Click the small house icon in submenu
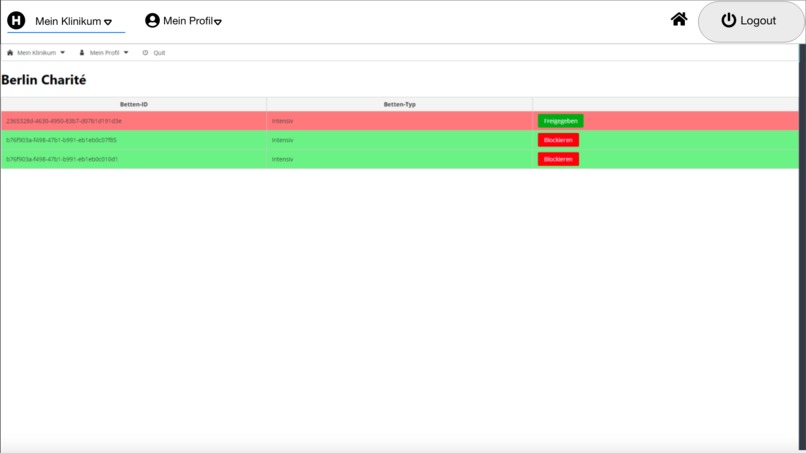Image resolution: width=806 pixels, height=453 pixels. pos(10,52)
